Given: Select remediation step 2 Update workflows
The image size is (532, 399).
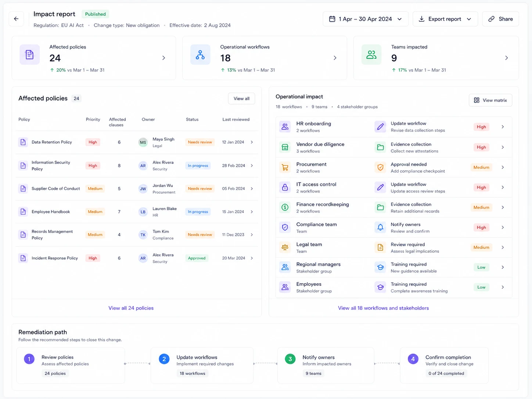Looking at the screenshot, I should [202, 366].
